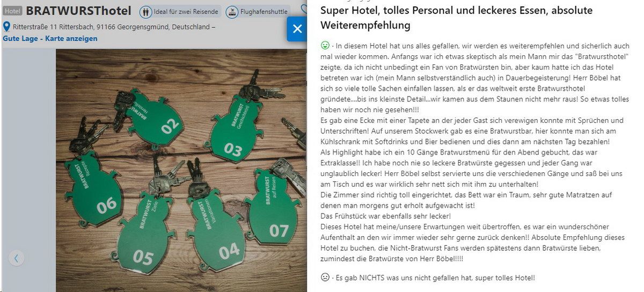Close the review panel with the blue X

click(x=297, y=28)
